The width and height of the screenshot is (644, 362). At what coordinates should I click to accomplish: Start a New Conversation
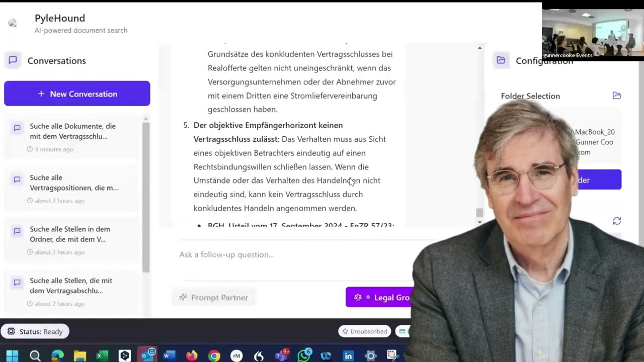coord(77,94)
